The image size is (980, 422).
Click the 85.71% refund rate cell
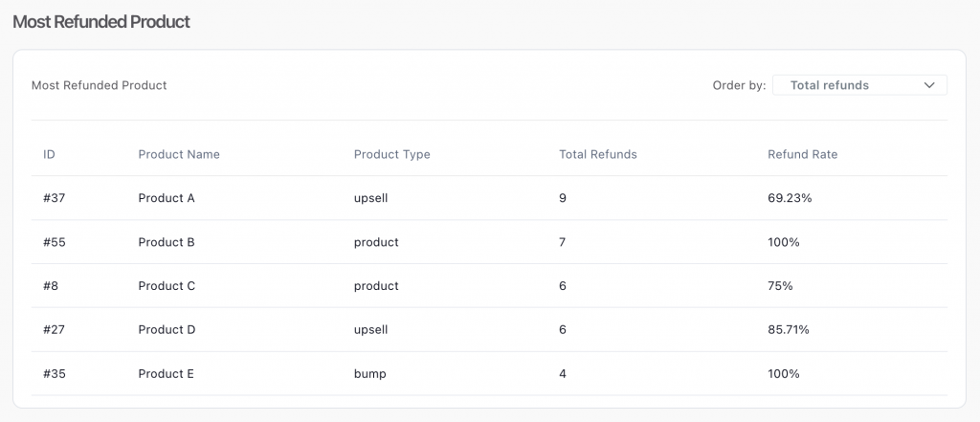click(789, 329)
